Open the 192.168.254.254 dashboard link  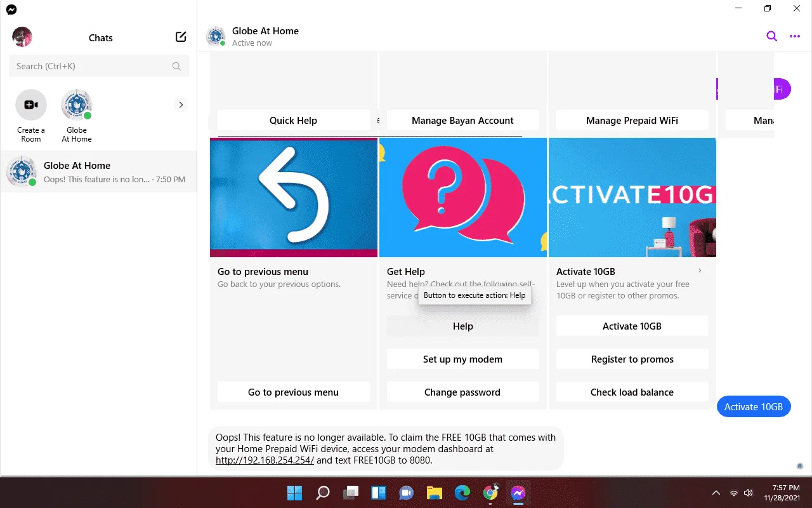[x=265, y=460]
